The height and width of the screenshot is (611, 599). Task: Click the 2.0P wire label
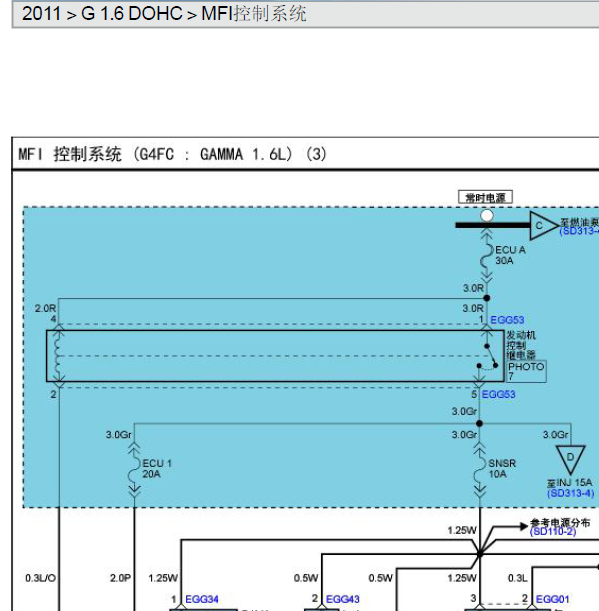[x=120, y=578]
